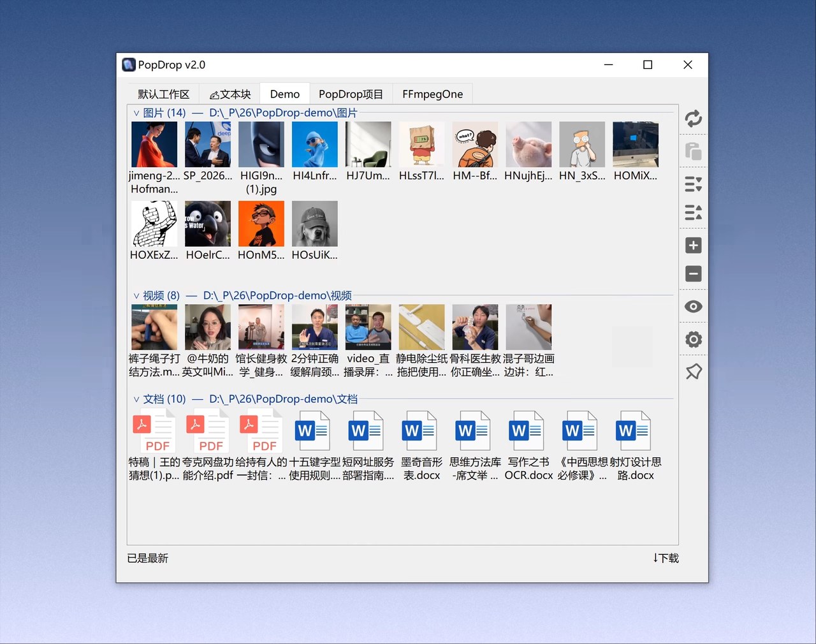
Task: Collapse the 文档 (10) group
Action: coord(136,399)
